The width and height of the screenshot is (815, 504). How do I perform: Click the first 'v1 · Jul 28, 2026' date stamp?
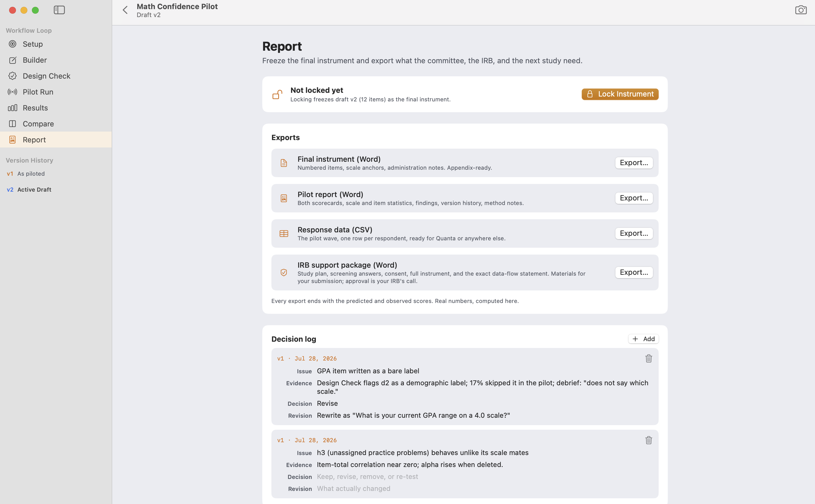point(307,359)
